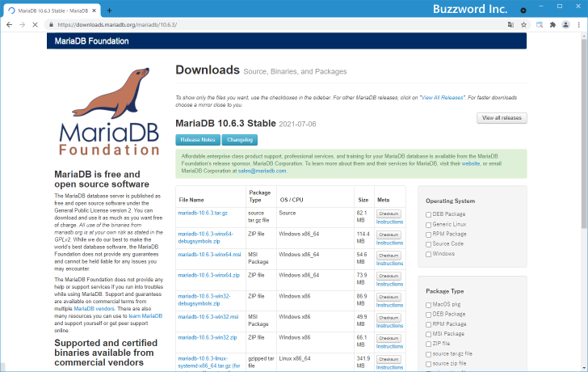Enable the Generic Linux filter checkbox
Screen dimensions: 588x372
point(428,224)
